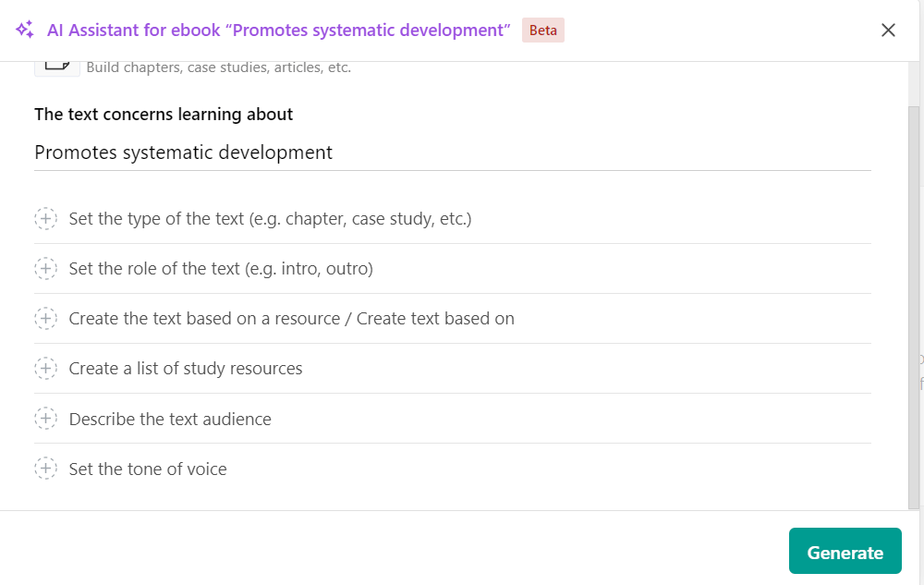The height and width of the screenshot is (585, 924).
Task: Open the "Set the tone of voice" option
Action: (148, 469)
